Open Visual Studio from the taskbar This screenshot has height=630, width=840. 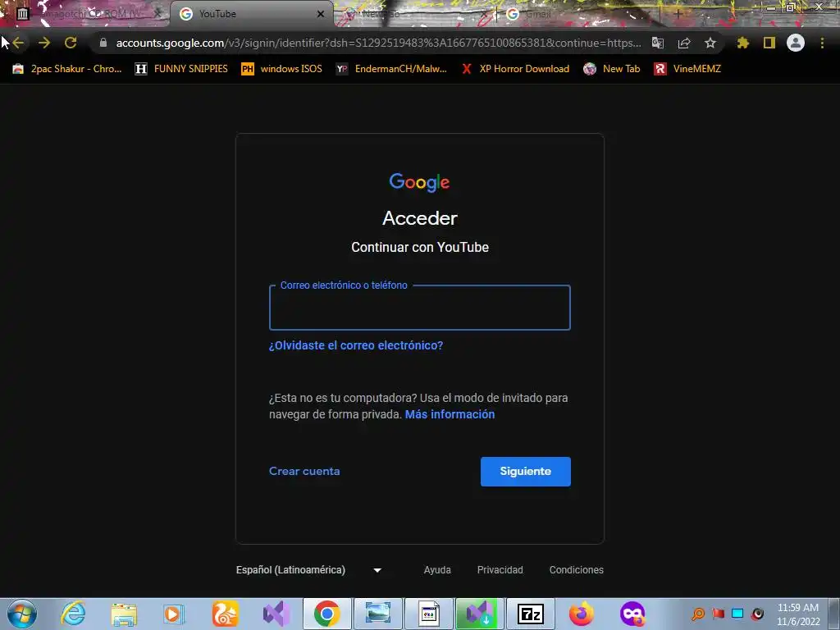[x=276, y=614]
